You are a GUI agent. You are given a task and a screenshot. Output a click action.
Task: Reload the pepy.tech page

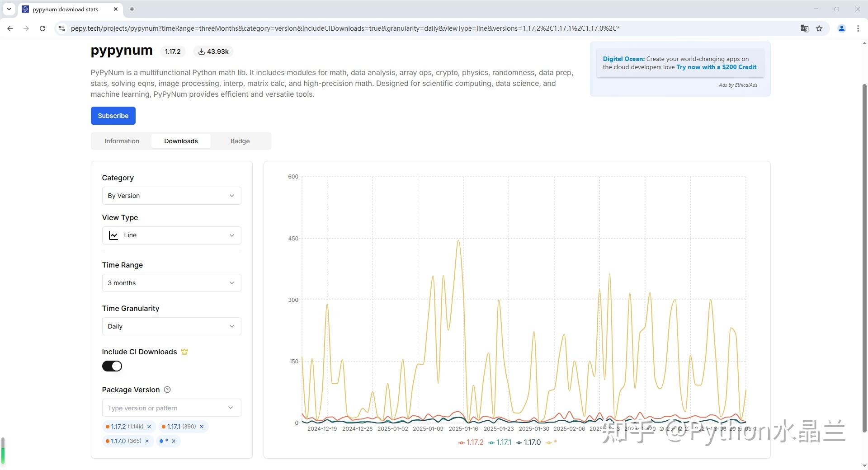pyautogui.click(x=42, y=28)
